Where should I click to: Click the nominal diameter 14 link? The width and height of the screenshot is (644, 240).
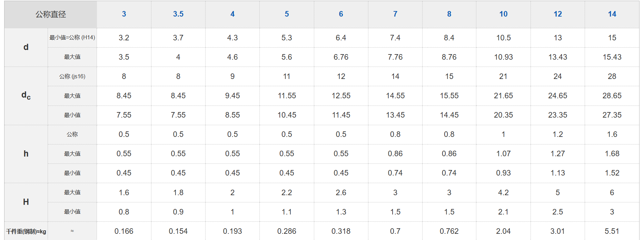(612, 14)
